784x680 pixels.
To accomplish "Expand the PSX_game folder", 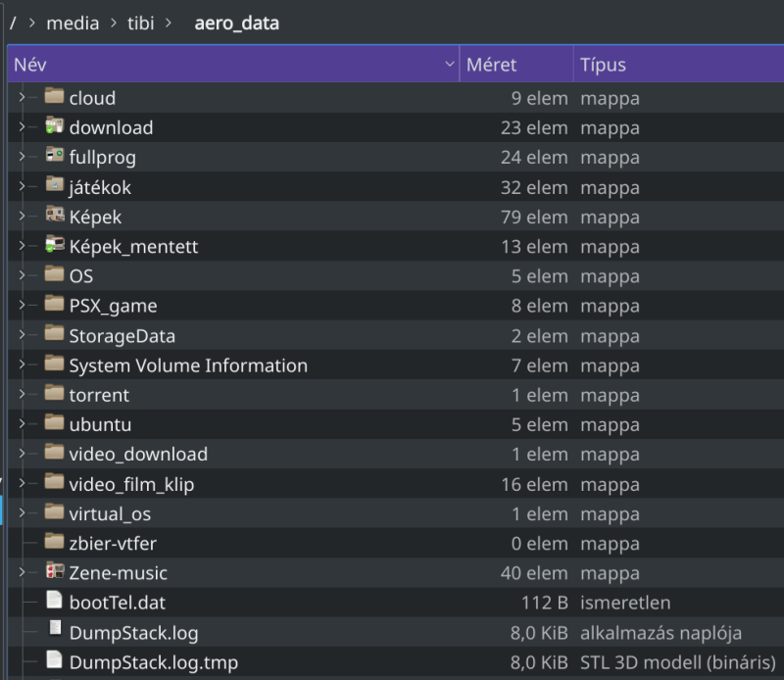I will (x=22, y=305).
